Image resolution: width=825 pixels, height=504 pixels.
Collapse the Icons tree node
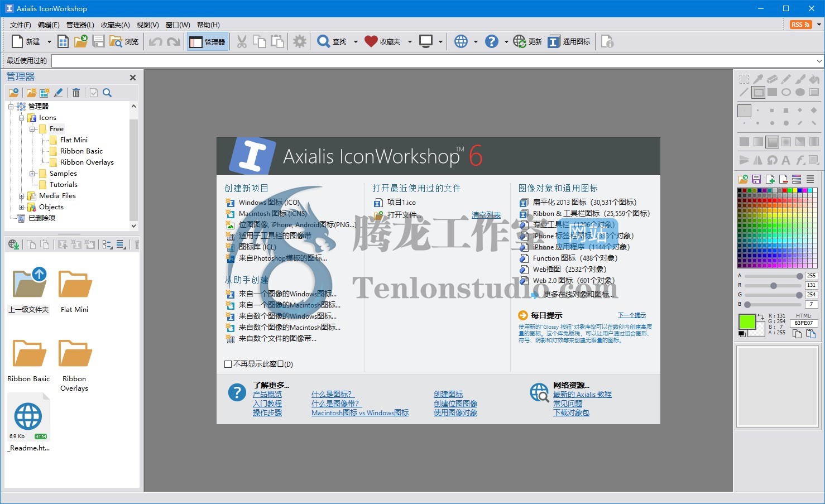[22, 118]
